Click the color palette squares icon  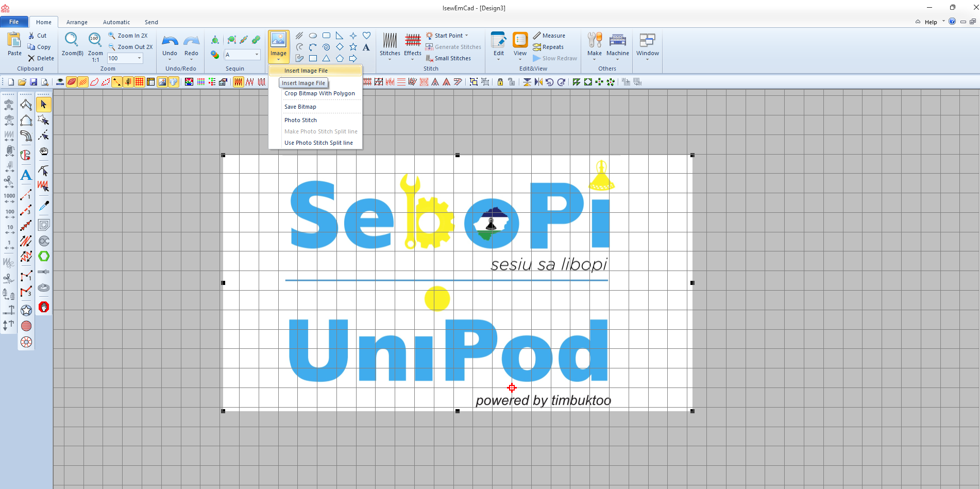click(x=189, y=82)
